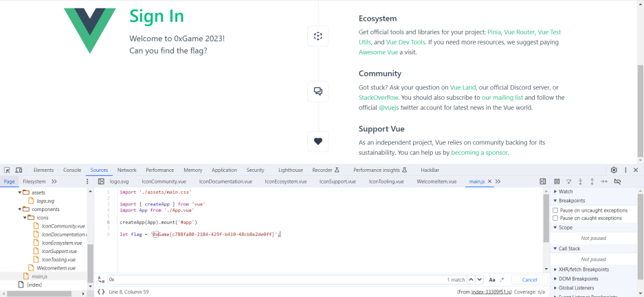This screenshot has width=644, height=297.
Task: Hide the debugger sidebar icon
Action: pos(542,181)
